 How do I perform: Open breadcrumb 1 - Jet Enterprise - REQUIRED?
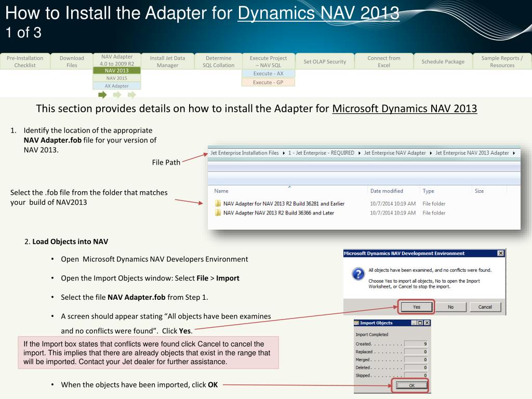[321, 153]
